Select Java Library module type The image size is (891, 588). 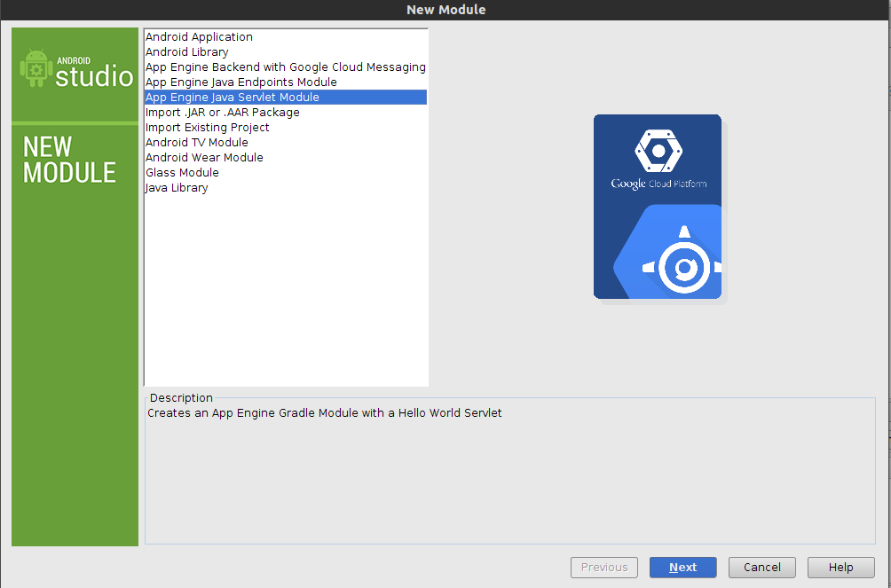pyautogui.click(x=286, y=187)
